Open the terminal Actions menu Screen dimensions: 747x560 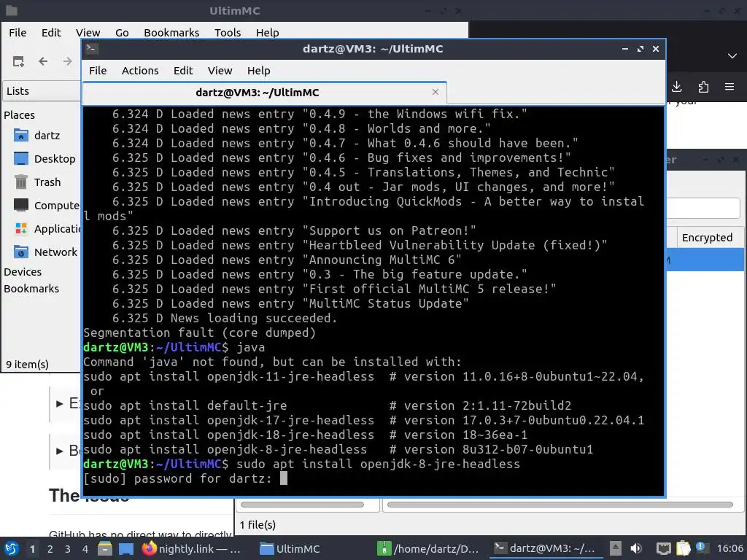pos(140,71)
